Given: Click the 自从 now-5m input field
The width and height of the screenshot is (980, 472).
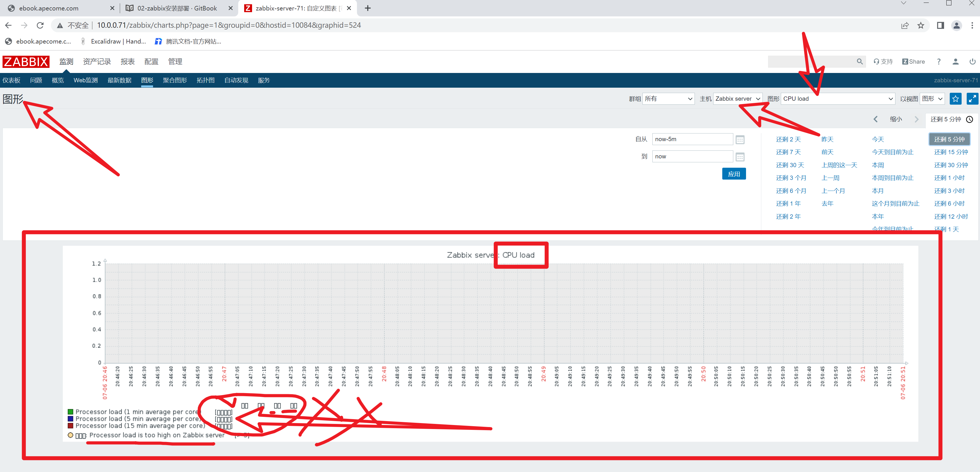Looking at the screenshot, I should 692,139.
